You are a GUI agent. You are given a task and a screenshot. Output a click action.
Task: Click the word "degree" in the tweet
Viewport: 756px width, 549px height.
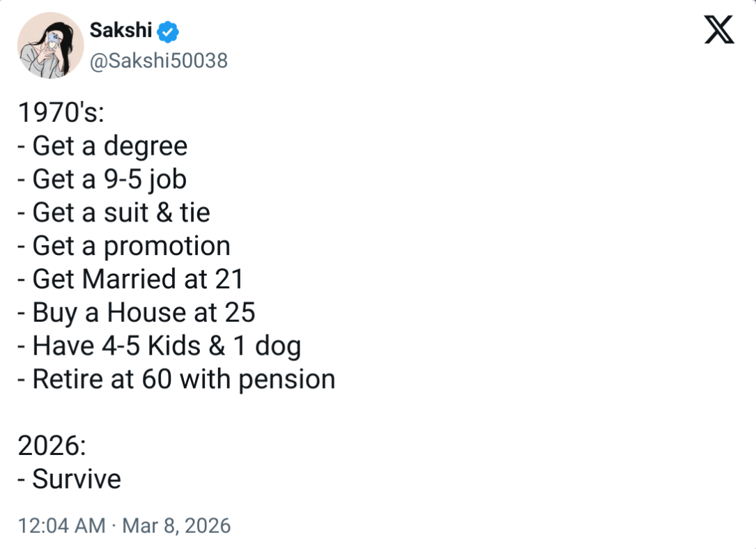pyautogui.click(x=145, y=146)
